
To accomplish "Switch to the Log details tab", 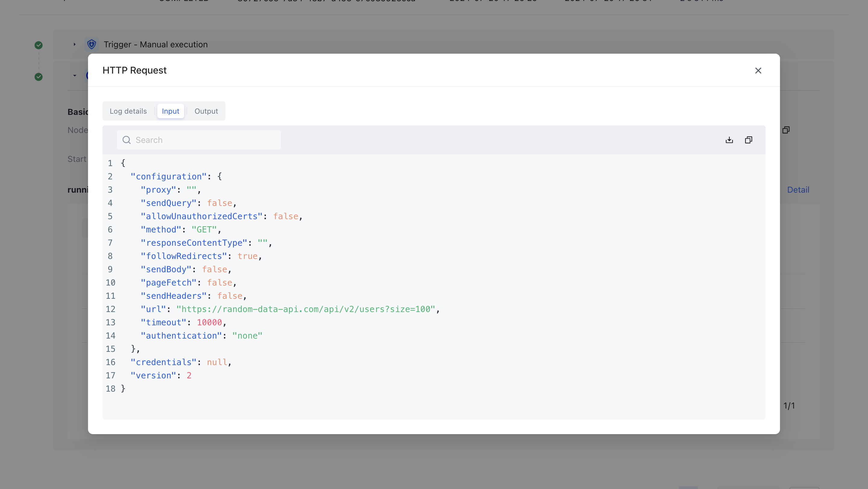I will tap(128, 111).
